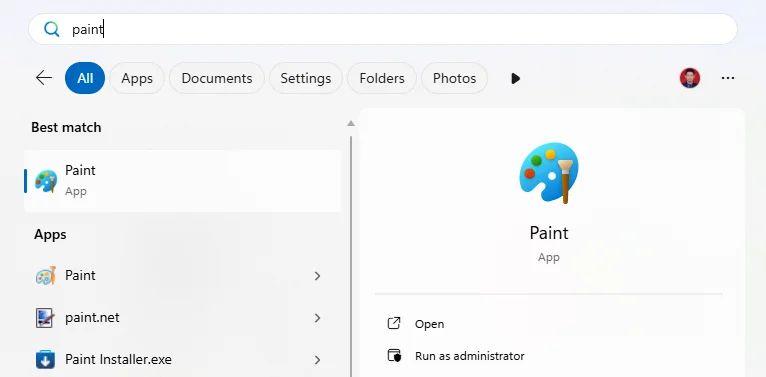Choose Run as administrator
Viewport: 766px width, 377px height.
469,356
